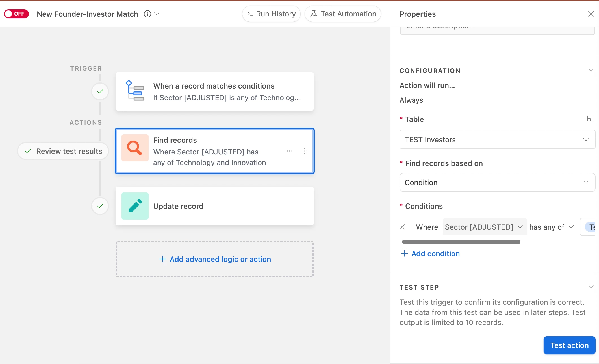Viewport: 599px width, 364px height.
Task: Open Find records based on Condition dropdown
Action: click(497, 182)
